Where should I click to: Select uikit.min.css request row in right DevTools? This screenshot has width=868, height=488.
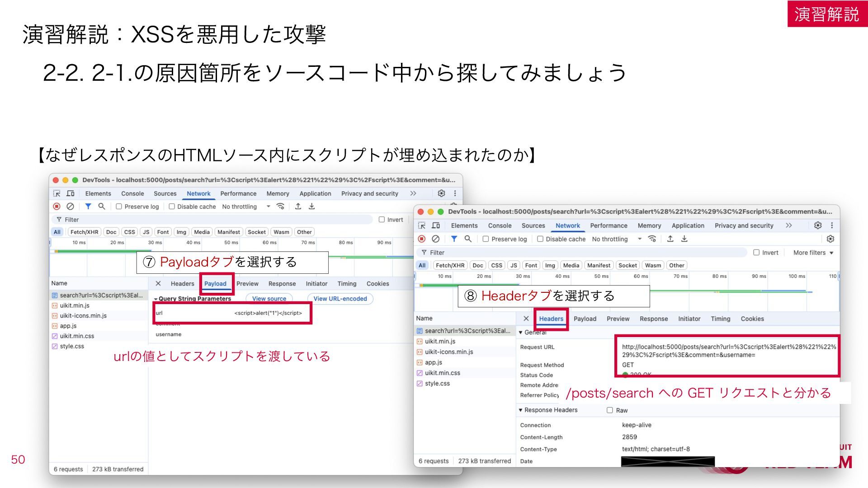pyautogui.click(x=465, y=373)
